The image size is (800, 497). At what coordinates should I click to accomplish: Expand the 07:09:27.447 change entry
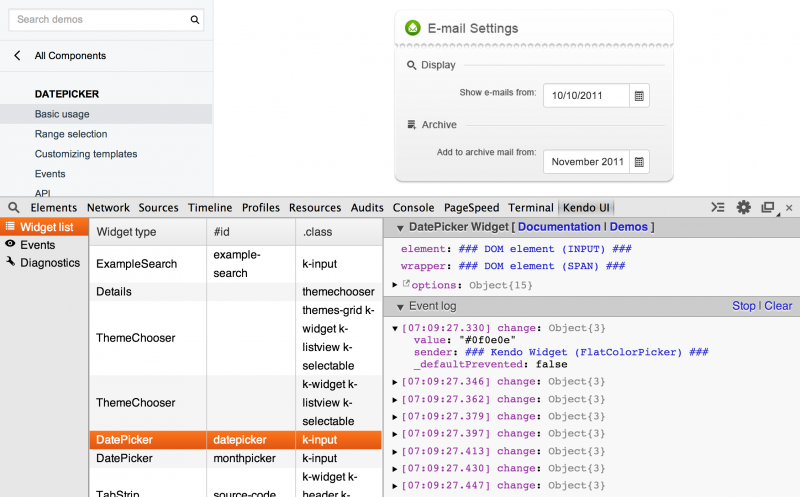point(394,486)
